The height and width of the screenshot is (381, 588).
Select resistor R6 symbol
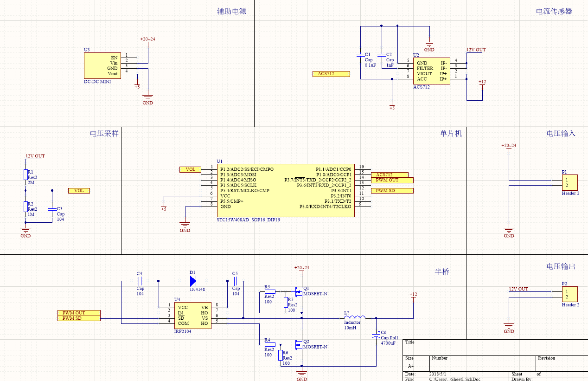(281, 355)
